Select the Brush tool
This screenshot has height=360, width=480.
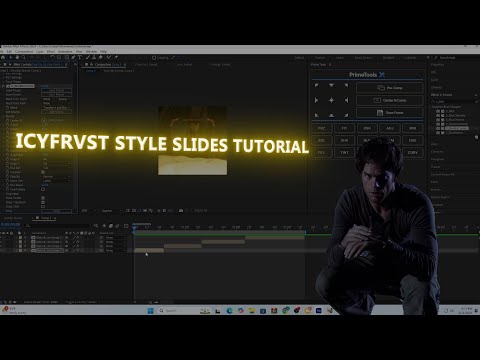click(88, 57)
